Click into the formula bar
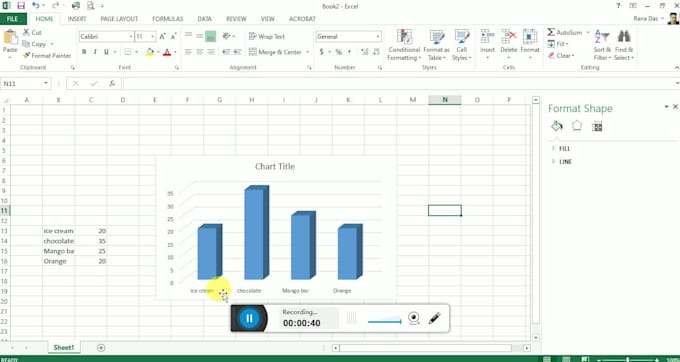 pos(397,83)
